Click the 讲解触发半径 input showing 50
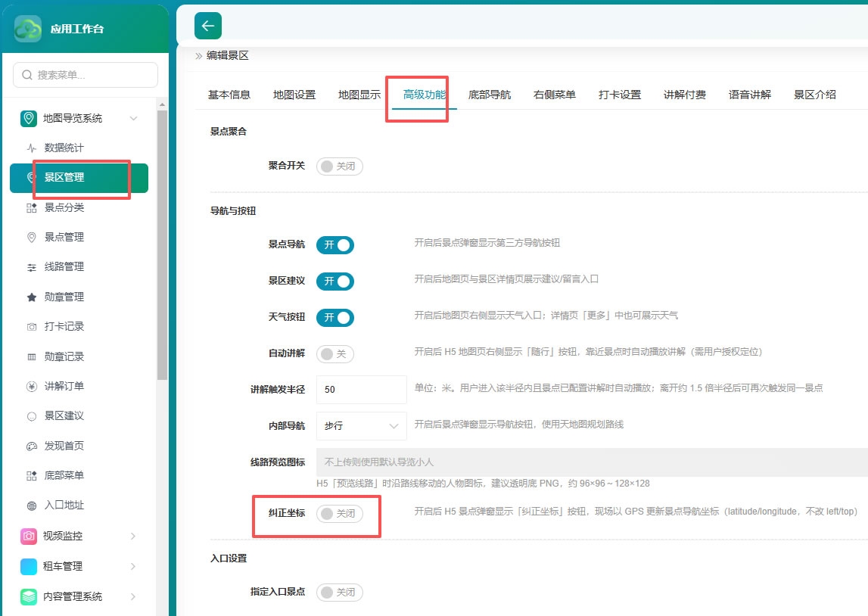Viewport: 868px width, 616px height. pyautogui.click(x=362, y=390)
